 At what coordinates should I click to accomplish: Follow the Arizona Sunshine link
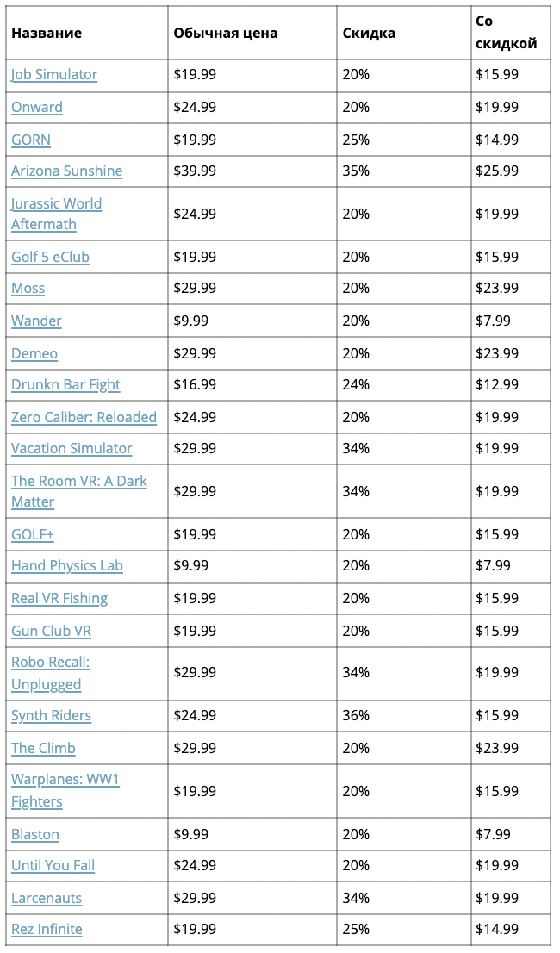pos(67,171)
